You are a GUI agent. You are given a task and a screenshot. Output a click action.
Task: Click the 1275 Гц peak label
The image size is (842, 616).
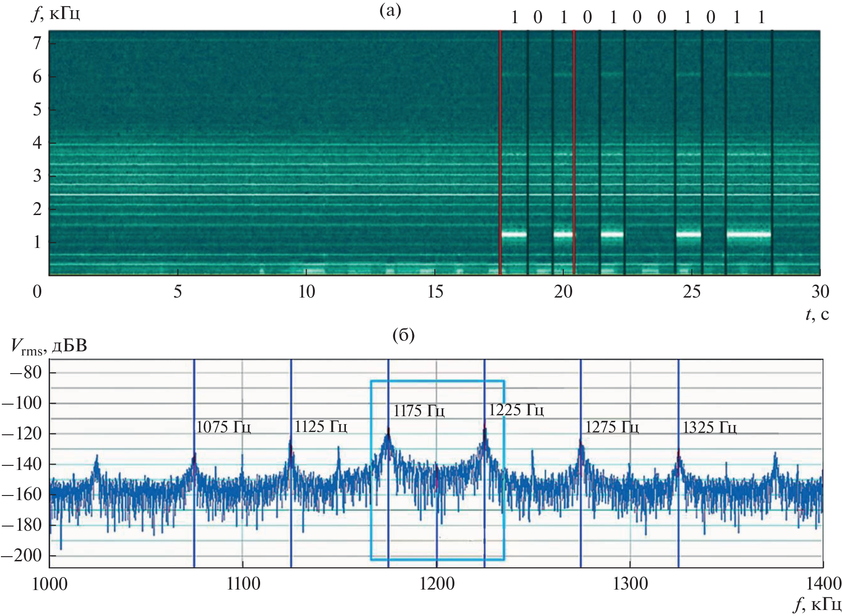coord(612,427)
